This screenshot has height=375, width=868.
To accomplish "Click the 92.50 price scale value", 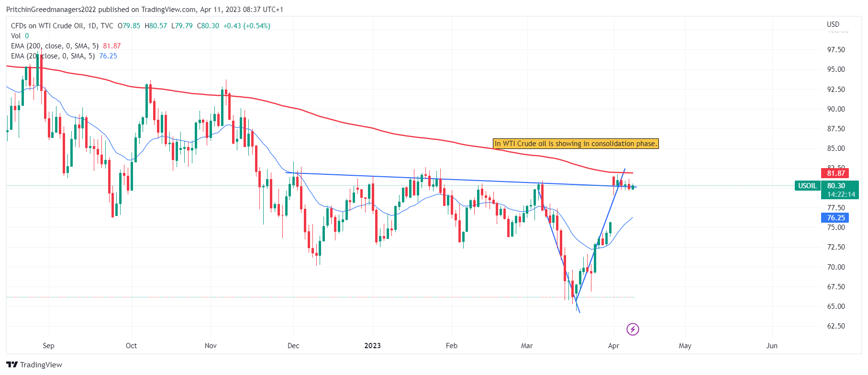I will pos(836,90).
